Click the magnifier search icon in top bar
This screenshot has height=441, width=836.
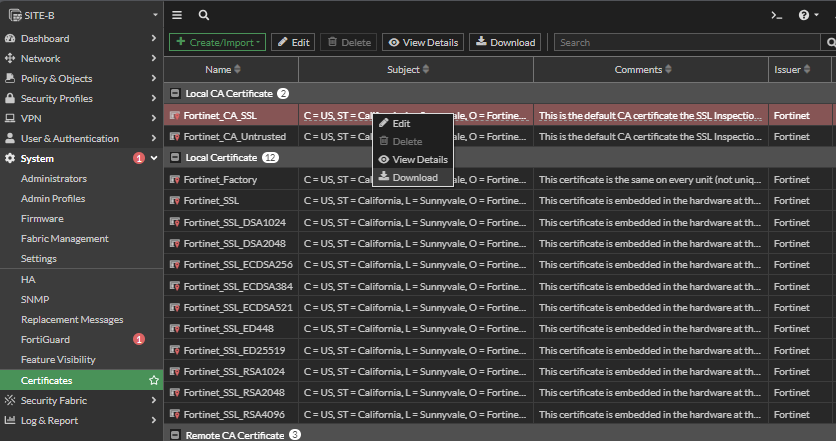[203, 15]
